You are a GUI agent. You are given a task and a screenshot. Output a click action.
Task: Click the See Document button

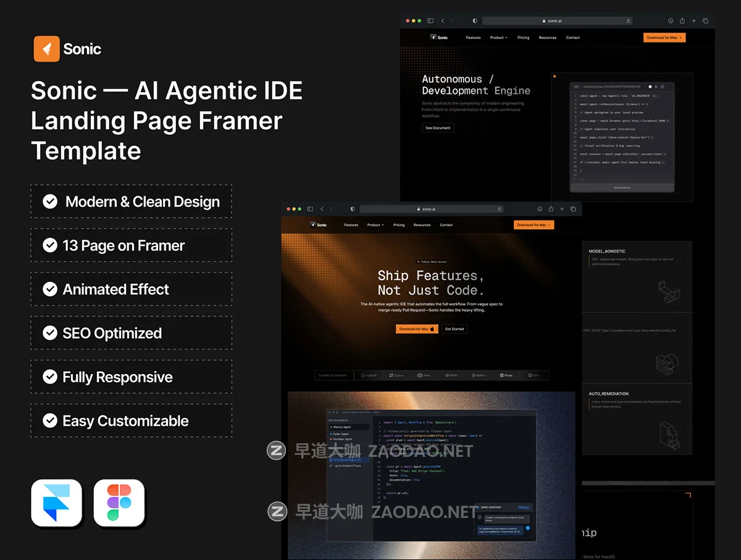click(x=438, y=128)
